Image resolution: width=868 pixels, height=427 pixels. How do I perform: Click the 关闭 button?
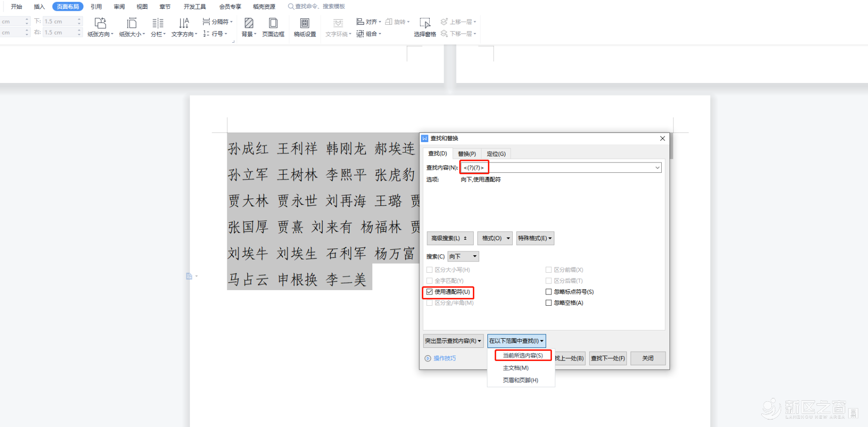pos(648,358)
